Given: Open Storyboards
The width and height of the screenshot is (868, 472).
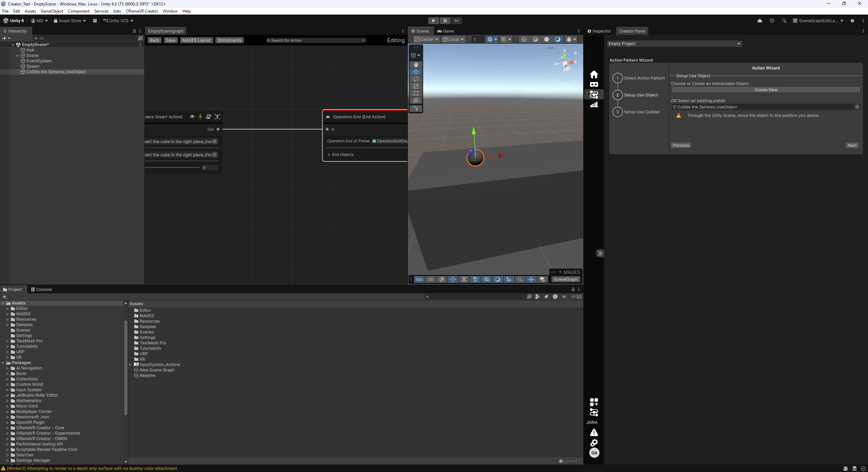Looking at the screenshot, I should tap(230, 40).
